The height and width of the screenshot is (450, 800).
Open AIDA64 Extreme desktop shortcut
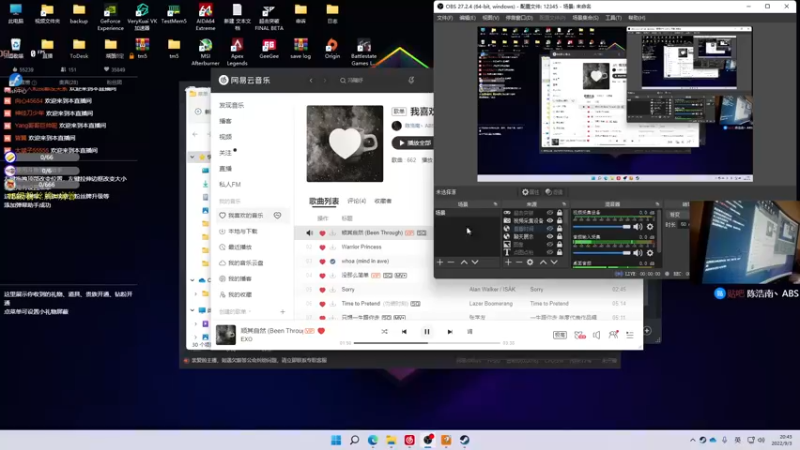tap(205, 17)
